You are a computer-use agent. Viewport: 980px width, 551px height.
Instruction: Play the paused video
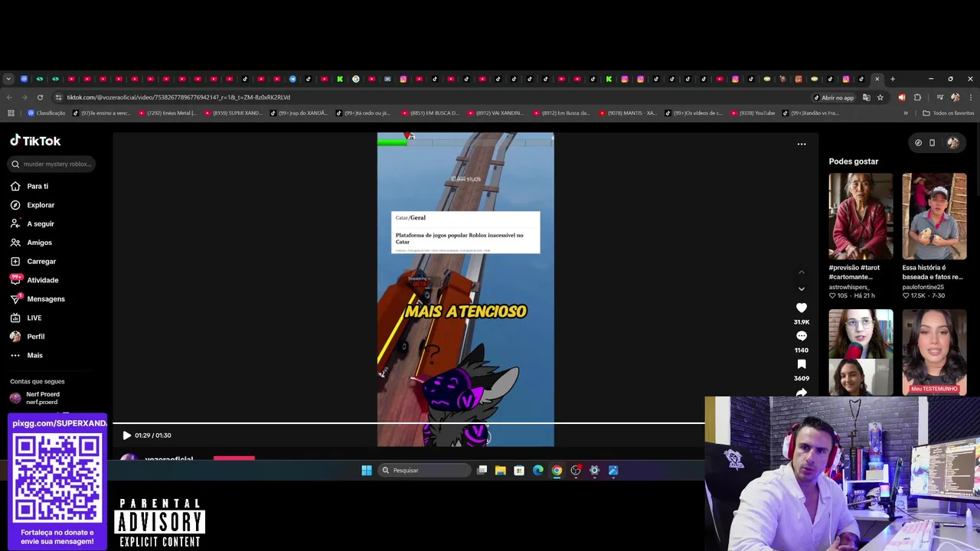pos(126,435)
